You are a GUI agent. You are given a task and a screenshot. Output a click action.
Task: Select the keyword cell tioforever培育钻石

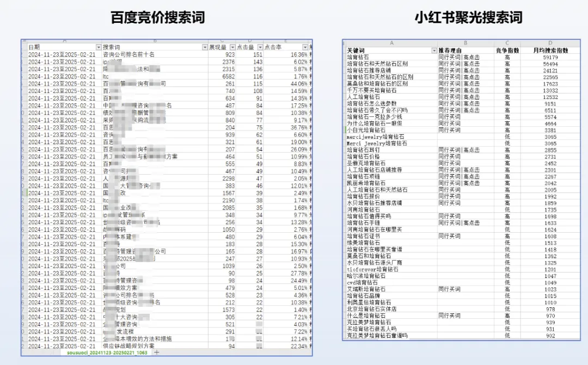coord(391,269)
